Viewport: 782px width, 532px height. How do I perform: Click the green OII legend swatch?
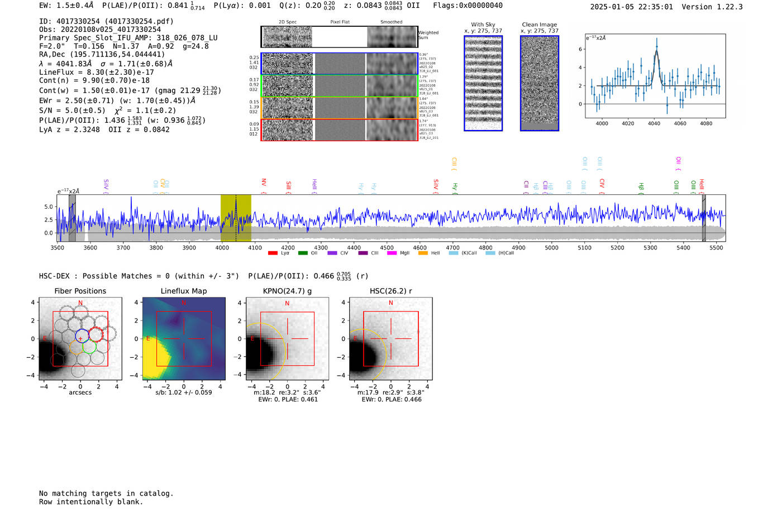(x=303, y=253)
